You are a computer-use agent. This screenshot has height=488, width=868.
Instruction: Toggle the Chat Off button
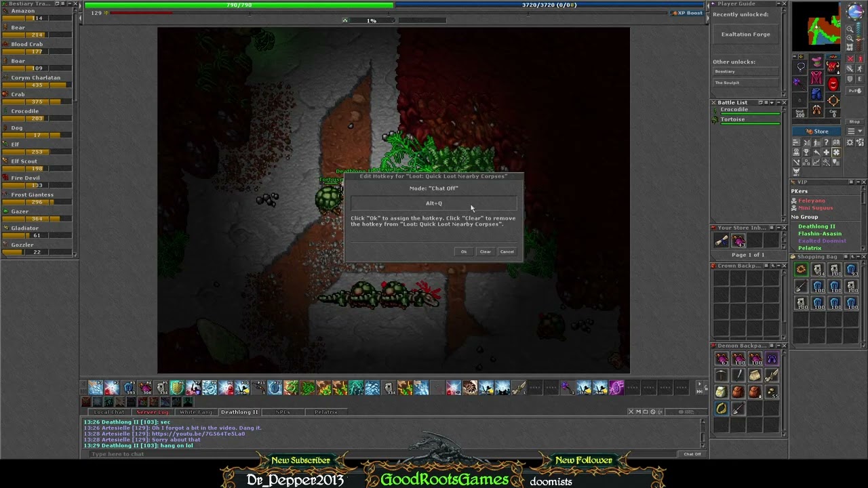click(692, 454)
